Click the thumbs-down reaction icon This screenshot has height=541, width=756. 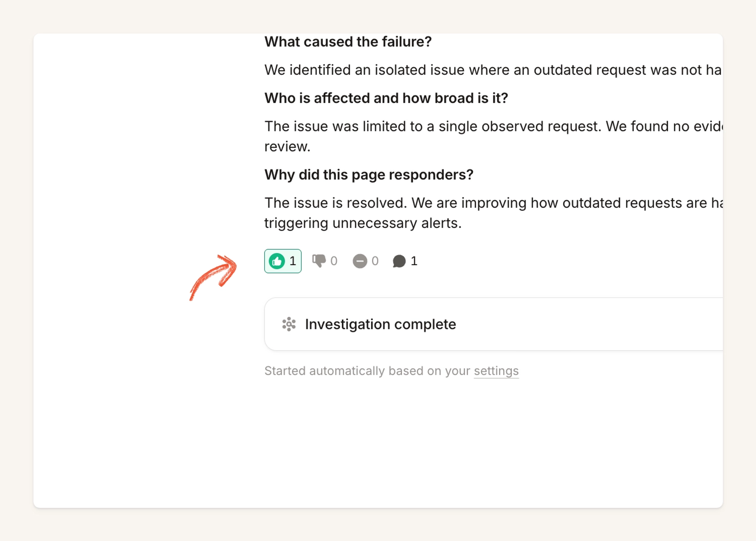click(319, 261)
